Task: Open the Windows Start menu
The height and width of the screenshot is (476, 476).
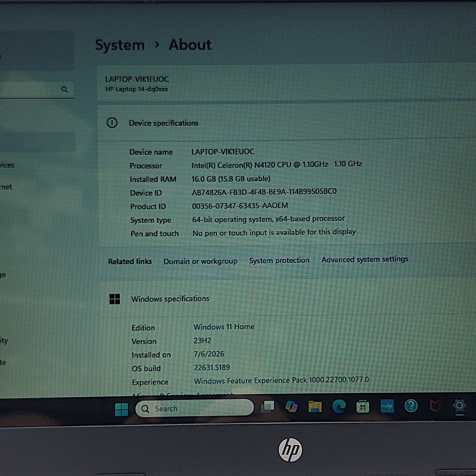Action: 121,409
